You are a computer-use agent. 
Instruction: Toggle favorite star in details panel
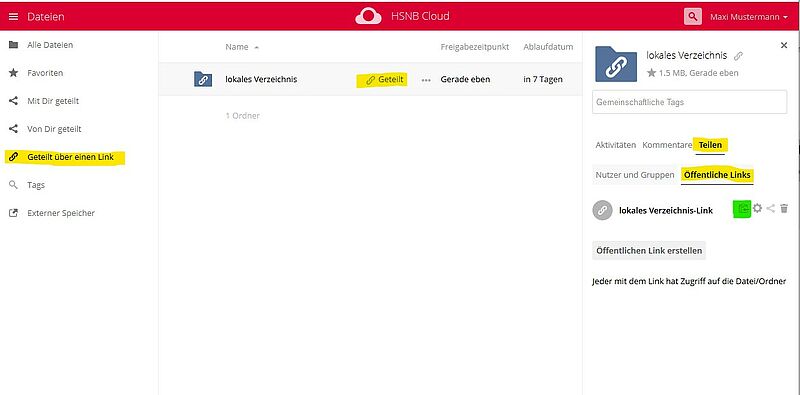coord(651,73)
